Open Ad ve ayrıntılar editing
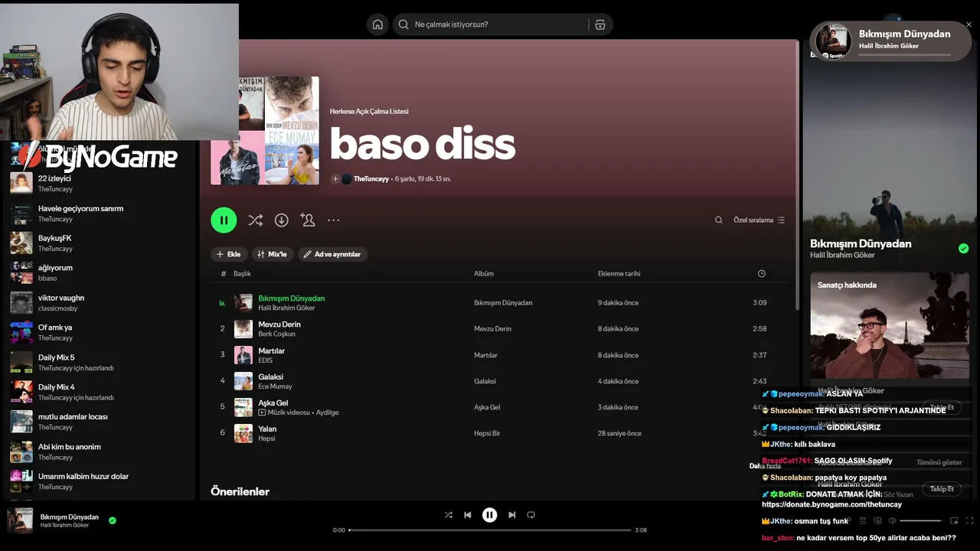The height and width of the screenshot is (551, 980). pyautogui.click(x=332, y=254)
